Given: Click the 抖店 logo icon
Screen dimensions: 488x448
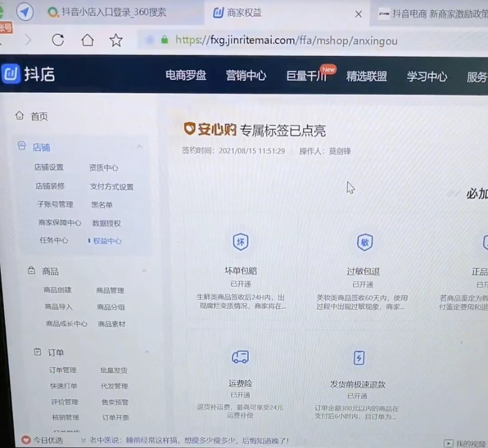Looking at the screenshot, I should coord(11,74).
